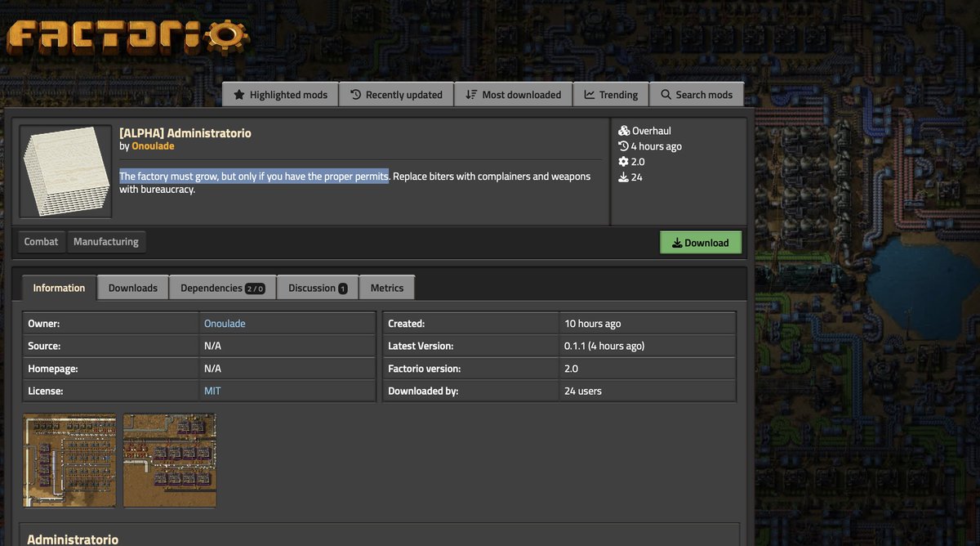980x546 pixels.
Task: Click the Administratorio description heading
Action: coord(73,539)
